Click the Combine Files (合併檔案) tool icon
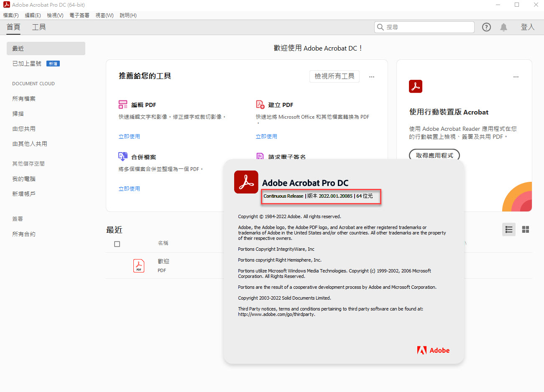544x392 pixels. pos(123,157)
